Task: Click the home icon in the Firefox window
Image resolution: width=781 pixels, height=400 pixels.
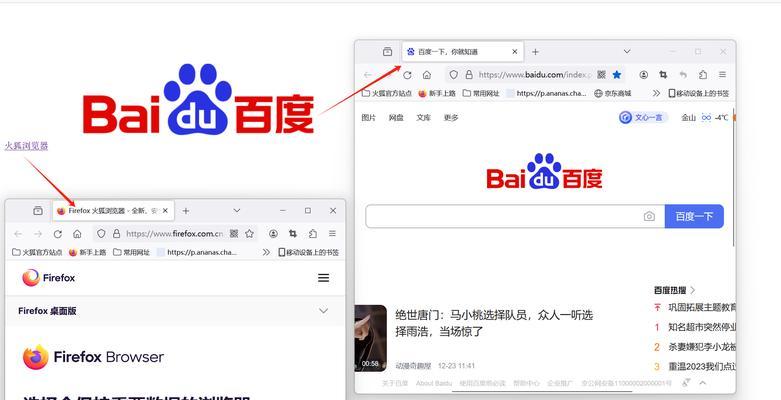Action: pos(77,234)
